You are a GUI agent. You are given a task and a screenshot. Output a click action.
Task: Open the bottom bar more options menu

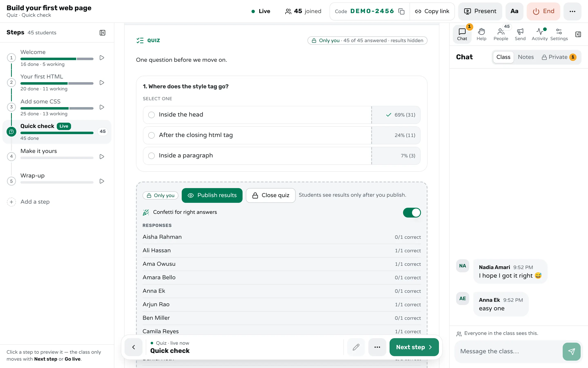[377, 347]
